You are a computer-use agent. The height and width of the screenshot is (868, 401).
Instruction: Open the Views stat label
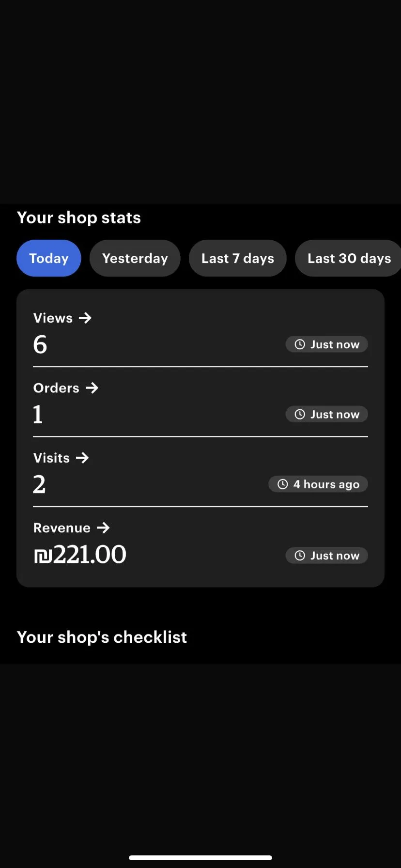(53, 318)
